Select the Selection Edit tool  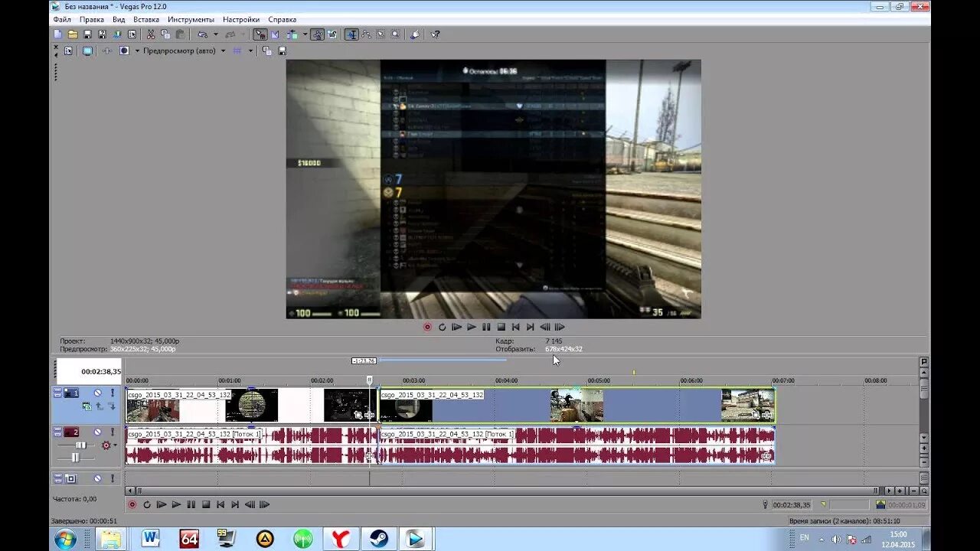point(381,34)
